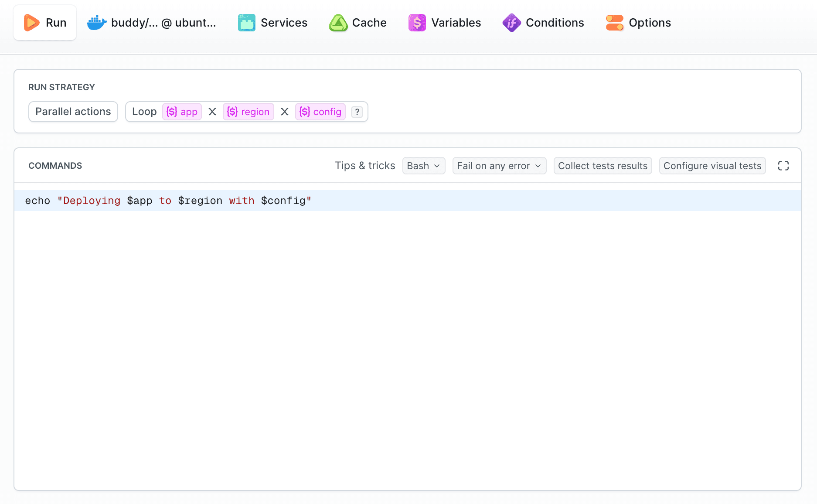Click the Configure visual tests button

[712, 166]
